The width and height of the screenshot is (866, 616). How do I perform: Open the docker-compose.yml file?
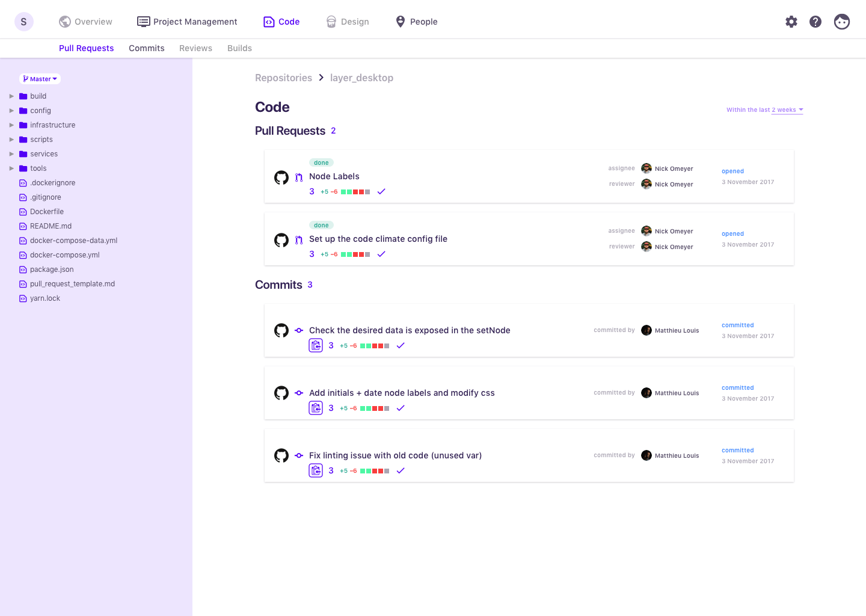[64, 255]
